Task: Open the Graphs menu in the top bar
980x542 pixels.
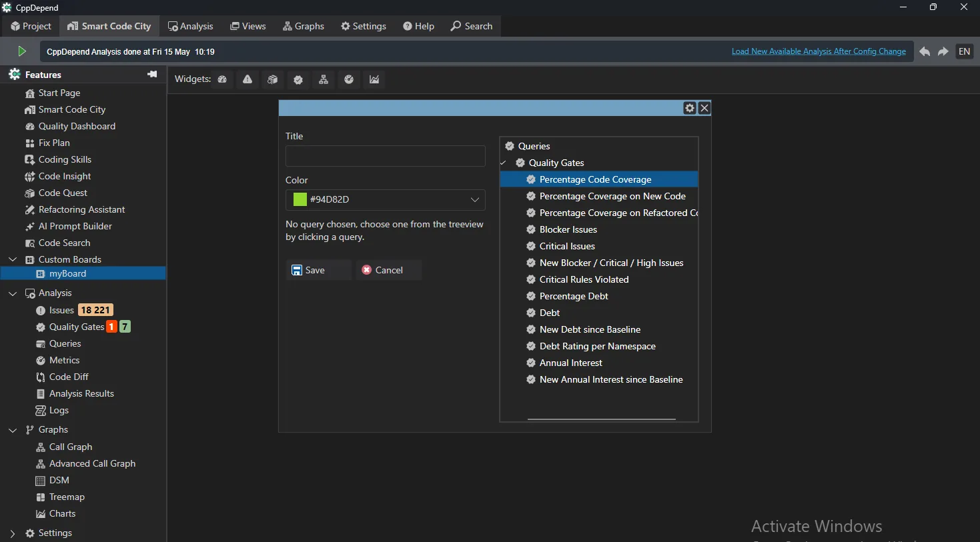Action: [304, 26]
